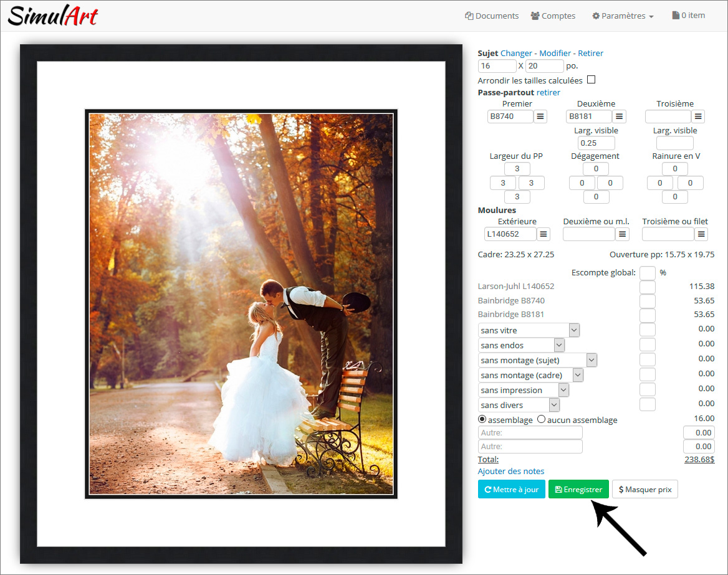
Task: Click the empty Troisième passe-partout code field
Action: click(x=668, y=116)
